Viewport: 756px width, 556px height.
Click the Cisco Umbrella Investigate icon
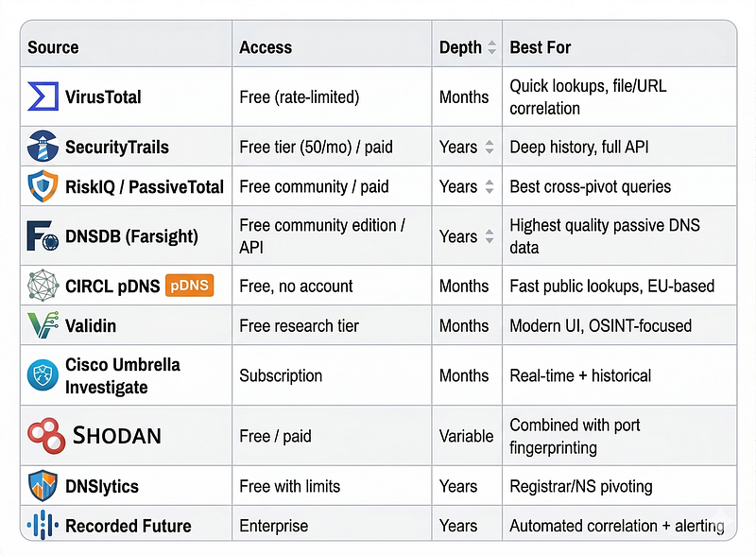coord(43,375)
